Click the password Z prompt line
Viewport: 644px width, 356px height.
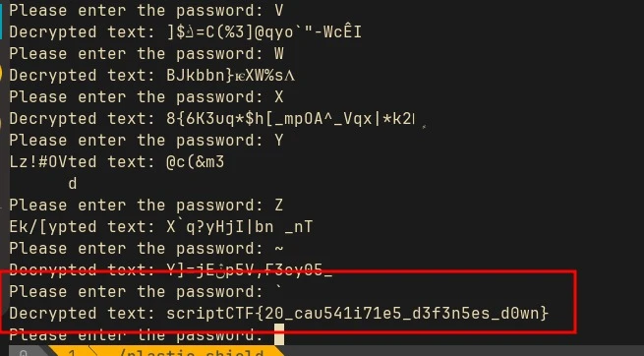[146, 206]
